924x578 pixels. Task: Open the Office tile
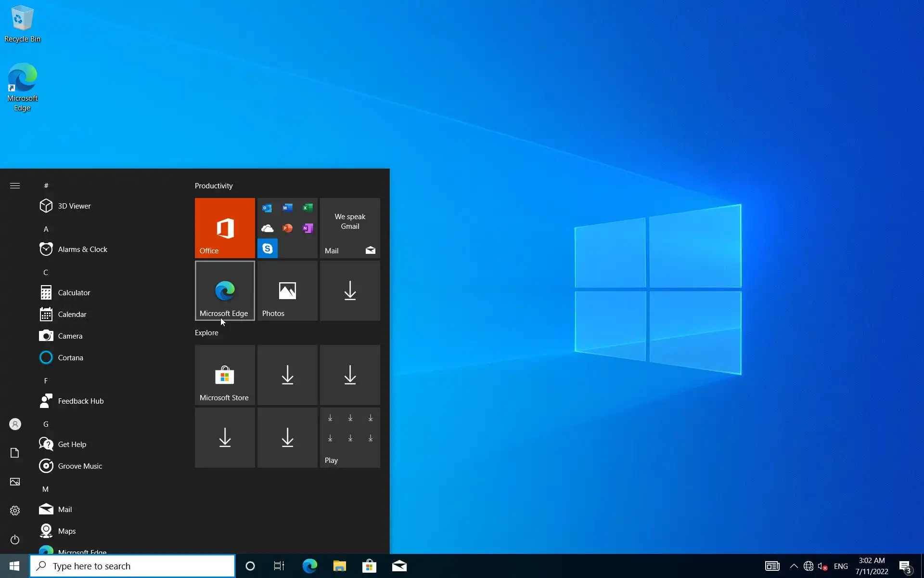(225, 228)
